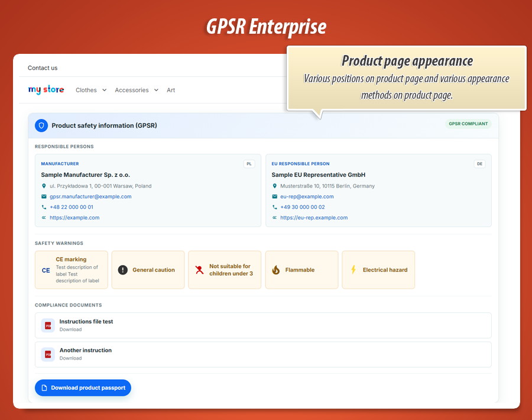Select Not suitable for children under 3 card

click(x=225, y=270)
